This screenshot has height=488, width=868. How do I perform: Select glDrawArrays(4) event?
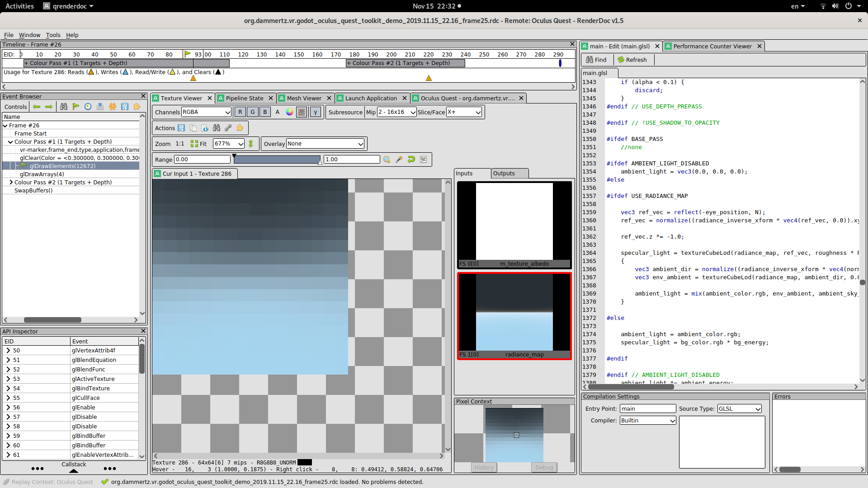pyautogui.click(x=42, y=174)
